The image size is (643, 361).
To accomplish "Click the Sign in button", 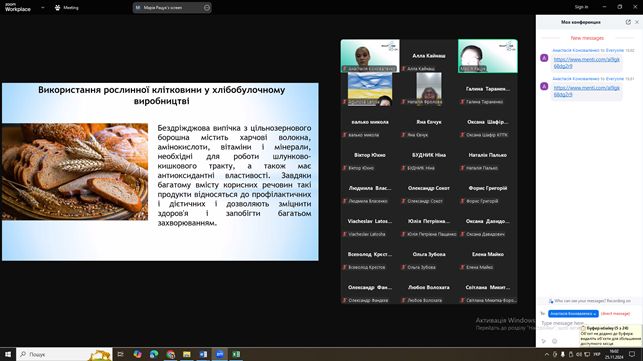I will (581, 7).
